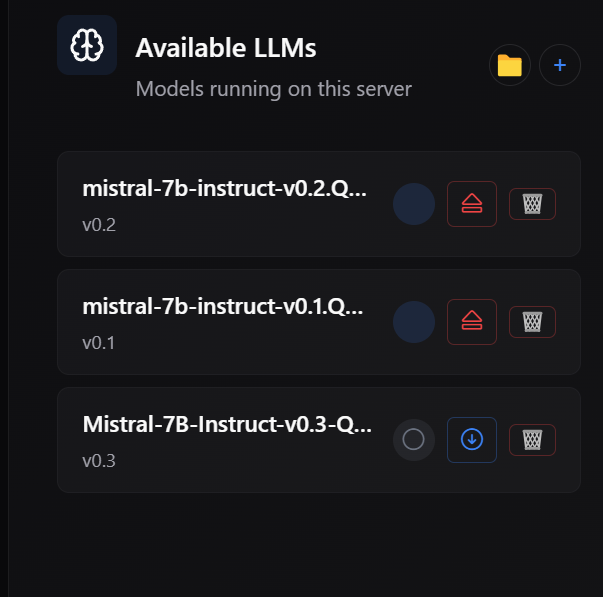Click the Mistral-7B-Instruct-v0.3-Q... model name

pos(227,425)
